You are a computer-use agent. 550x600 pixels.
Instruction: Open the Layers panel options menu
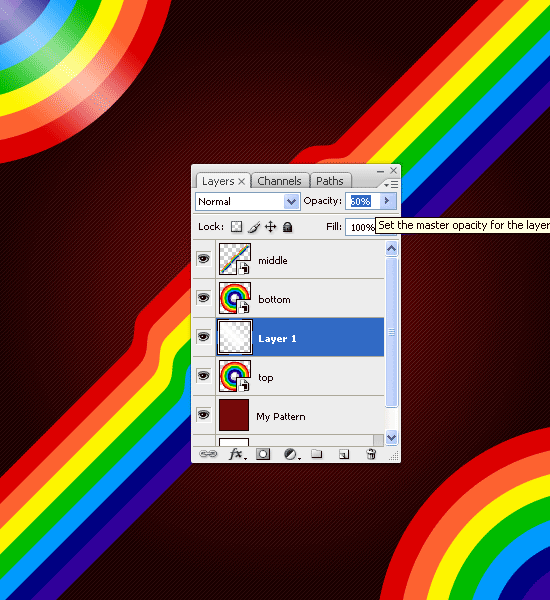(391, 185)
